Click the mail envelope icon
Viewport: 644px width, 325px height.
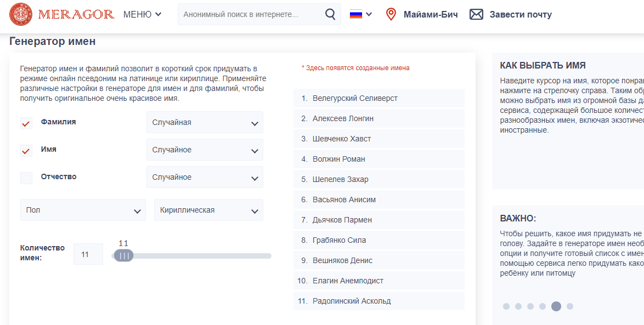476,14
